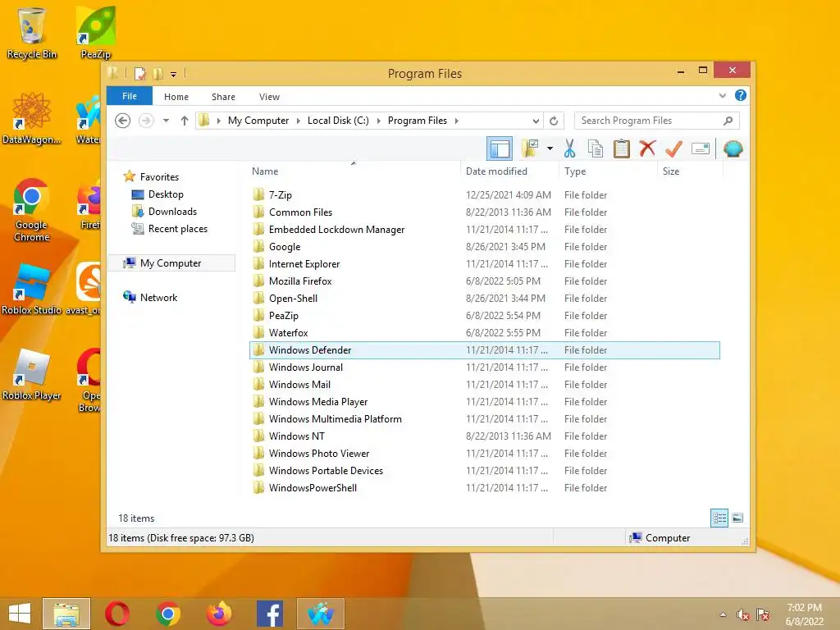Go back with the Back arrow
840x630 pixels.
point(123,121)
